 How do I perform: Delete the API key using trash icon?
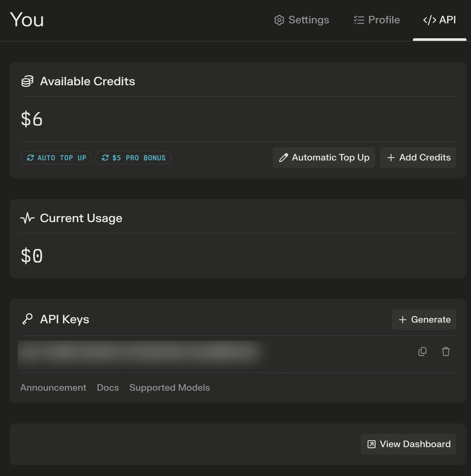pyautogui.click(x=446, y=351)
